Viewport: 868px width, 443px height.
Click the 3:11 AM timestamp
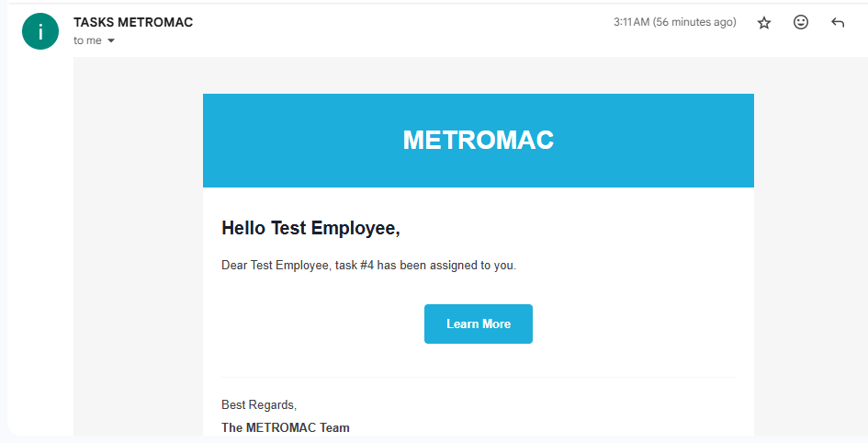[x=631, y=22]
